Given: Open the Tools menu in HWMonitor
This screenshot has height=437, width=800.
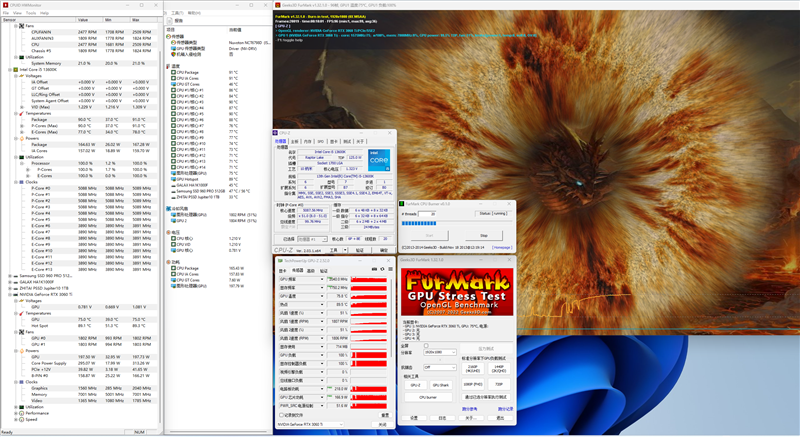Looking at the screenshot, I should tap(30, 13).
